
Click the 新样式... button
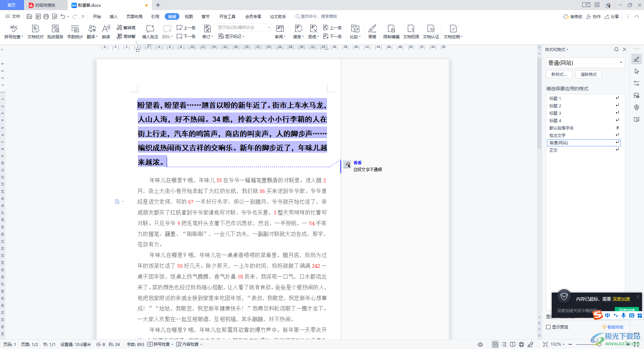click(559, 74)
